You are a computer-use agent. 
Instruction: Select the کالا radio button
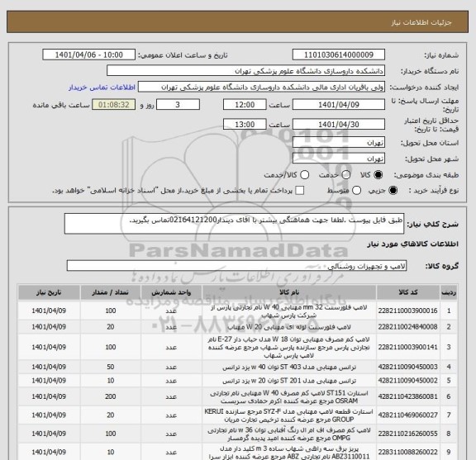pyautogui.click(x=378, y=175)
